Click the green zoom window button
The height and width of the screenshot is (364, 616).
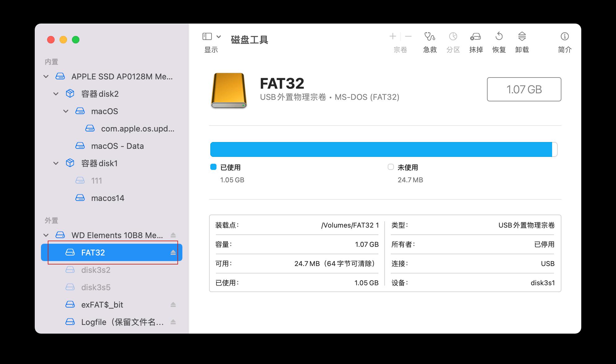pos(76,40)
